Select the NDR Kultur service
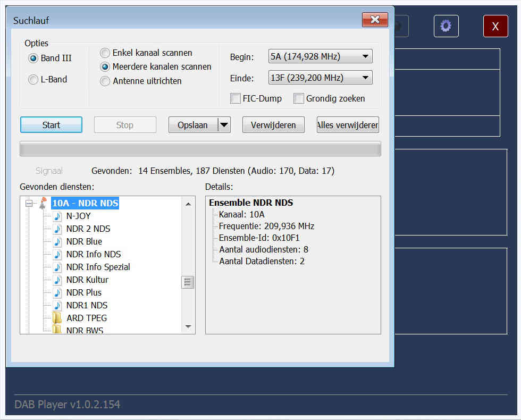This screenshot has width=521, height=420. coord(87,280)
